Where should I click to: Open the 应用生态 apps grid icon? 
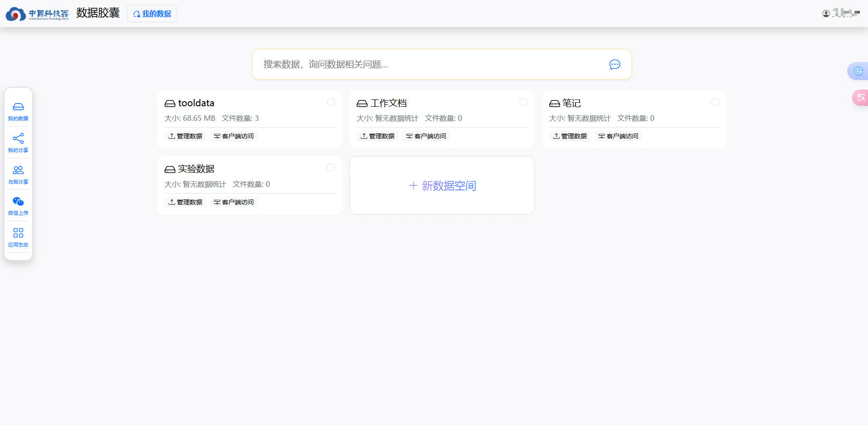(18, 233)
